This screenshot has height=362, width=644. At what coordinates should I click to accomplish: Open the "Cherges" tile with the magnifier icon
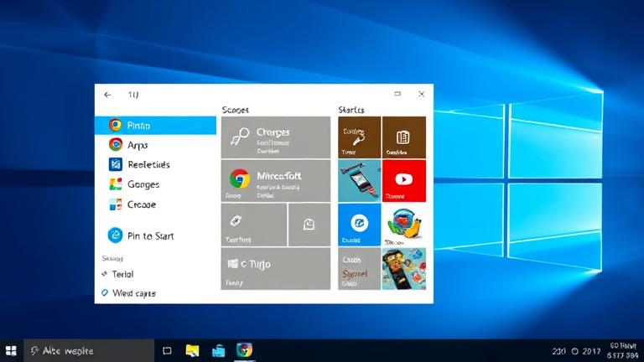click(276, 137)
